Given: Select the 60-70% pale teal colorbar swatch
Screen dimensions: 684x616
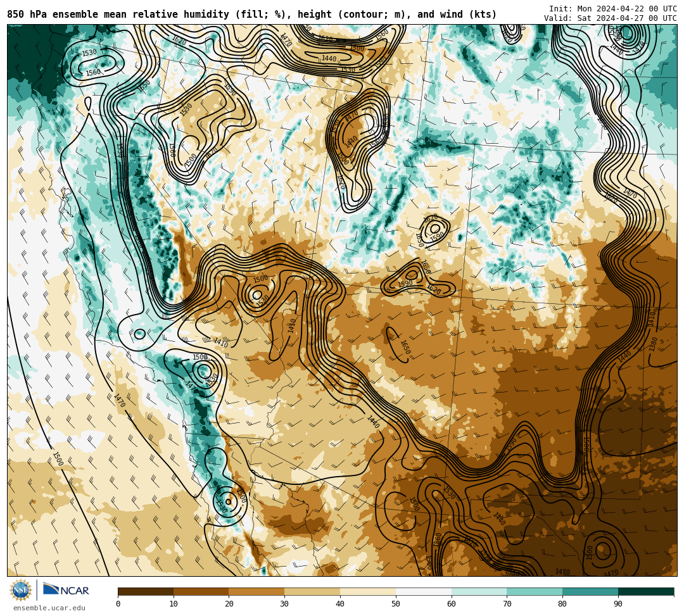Looking at the screenshot, I should (479, 591).
